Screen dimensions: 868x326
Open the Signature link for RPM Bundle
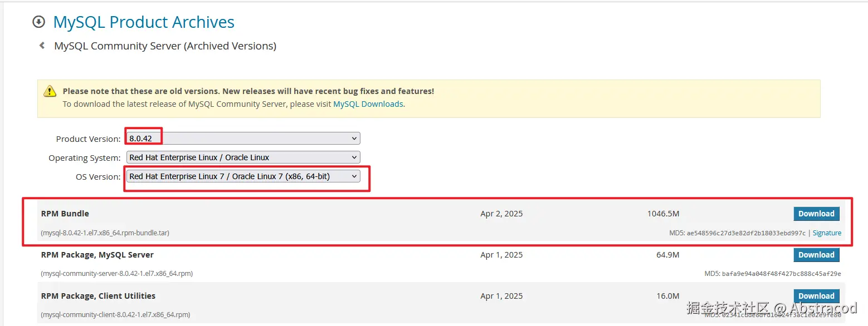coord(827,233)
